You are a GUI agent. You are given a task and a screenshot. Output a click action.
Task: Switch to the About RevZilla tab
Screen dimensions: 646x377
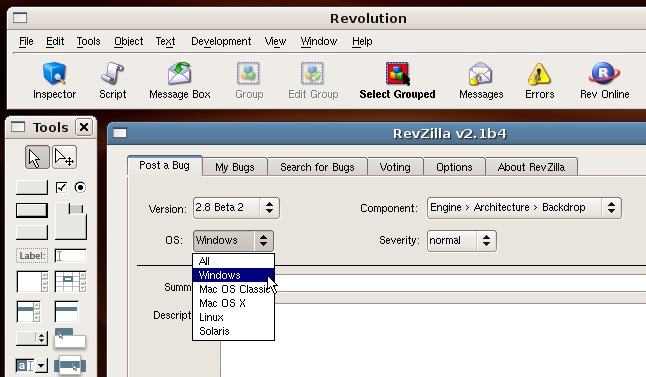tap(531, 167)
